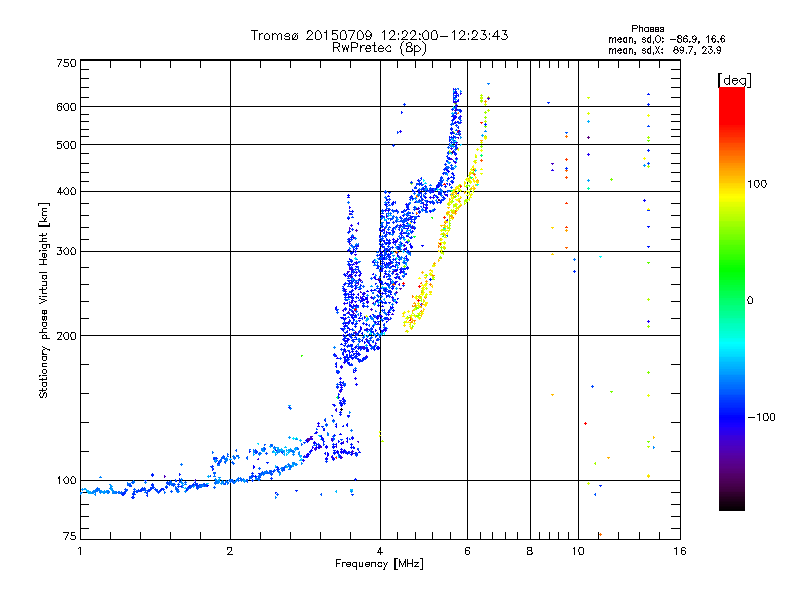Click the plot title 'Tromsø 20150709 12:22:00–12:23:43'
This screenshot has height=600, width=800.
pyautogui.click(x=379, y=35)
